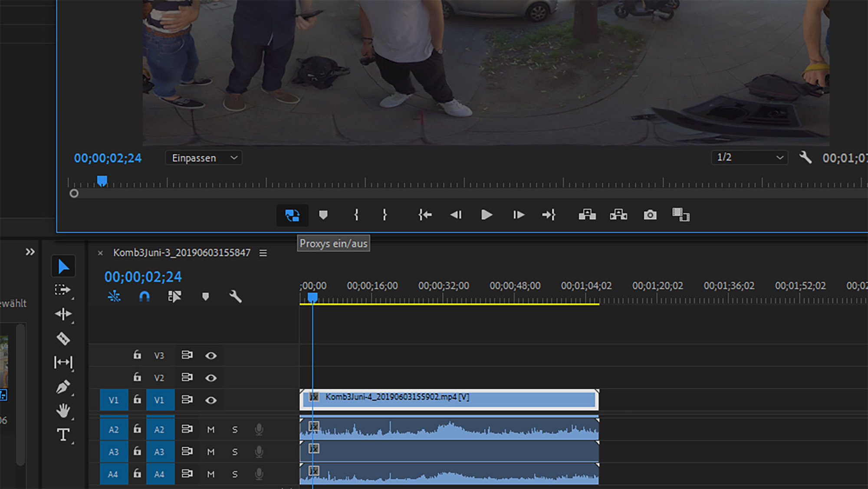Select the Type tool

(63, 435)
